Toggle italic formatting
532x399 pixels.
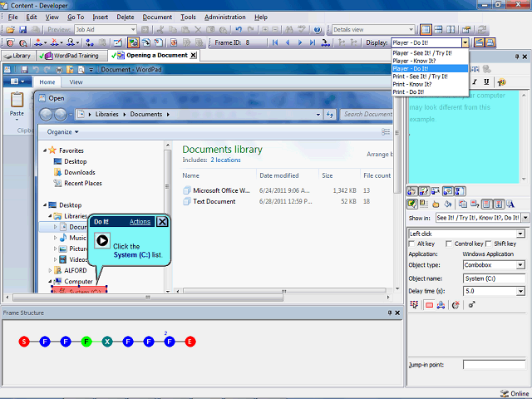click(x=475, y=82)
